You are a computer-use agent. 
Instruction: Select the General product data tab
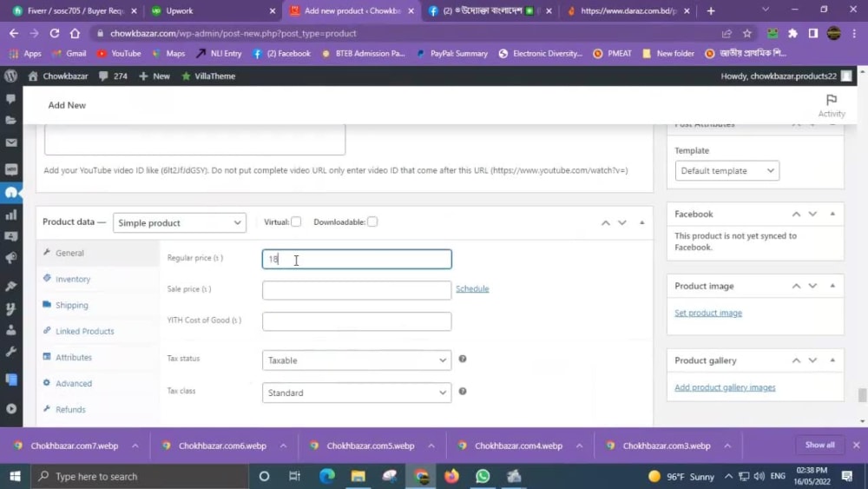[69, 253]
